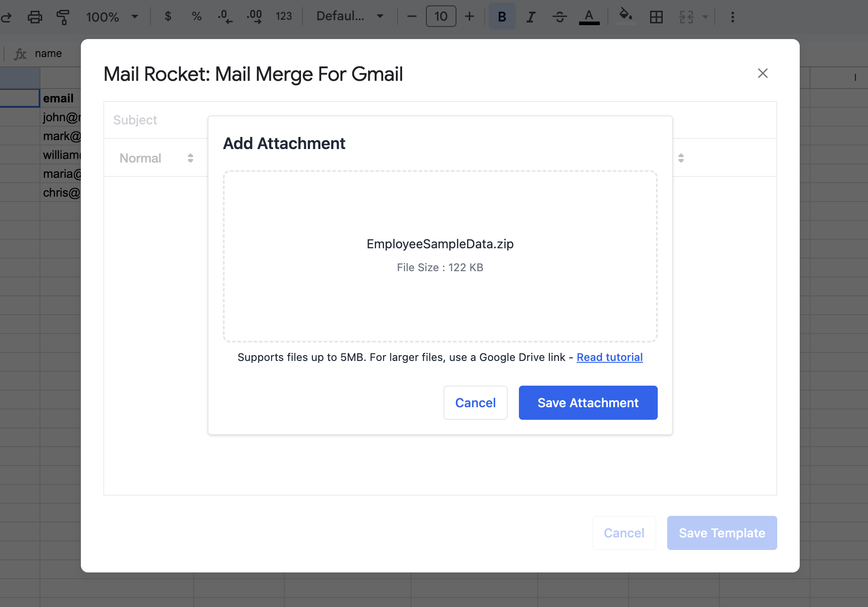868x607 pixels.
Task: Click the print icon in toolbar
Action: coord(35,17)
